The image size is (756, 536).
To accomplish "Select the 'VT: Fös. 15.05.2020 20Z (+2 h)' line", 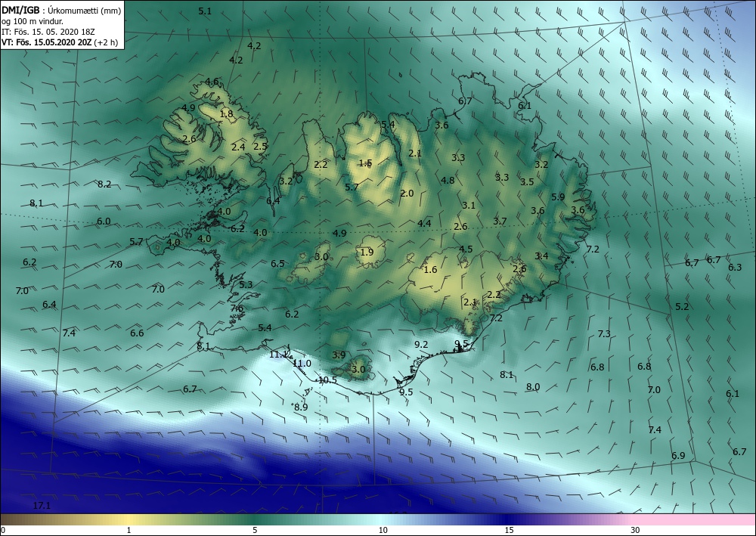I will 59,42.
